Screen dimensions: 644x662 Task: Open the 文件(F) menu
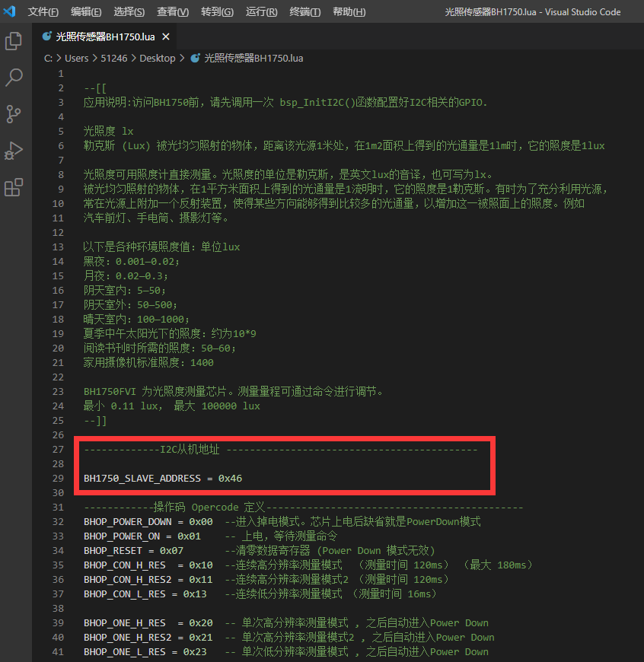43,12
